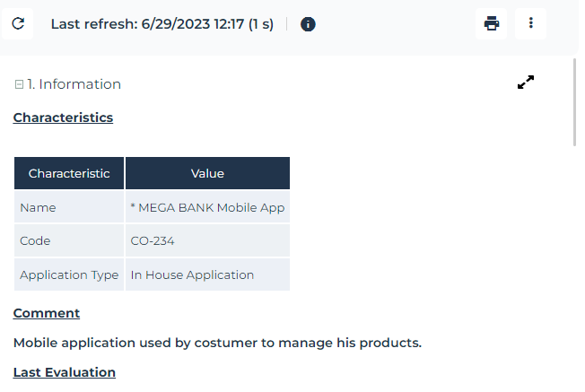Click the mobile application comment text
This screenshot has height=392, width=585.
pos(217,343)
